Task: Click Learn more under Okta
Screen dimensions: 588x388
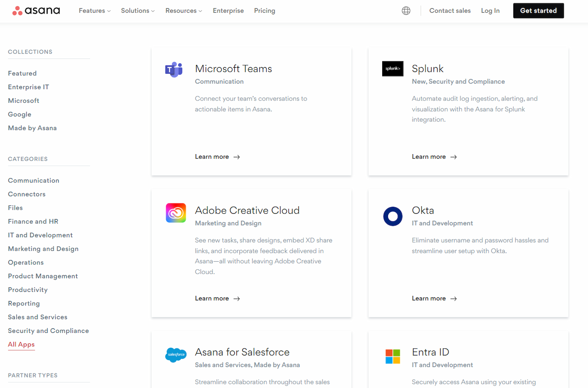Action: (x=434, y=299)
